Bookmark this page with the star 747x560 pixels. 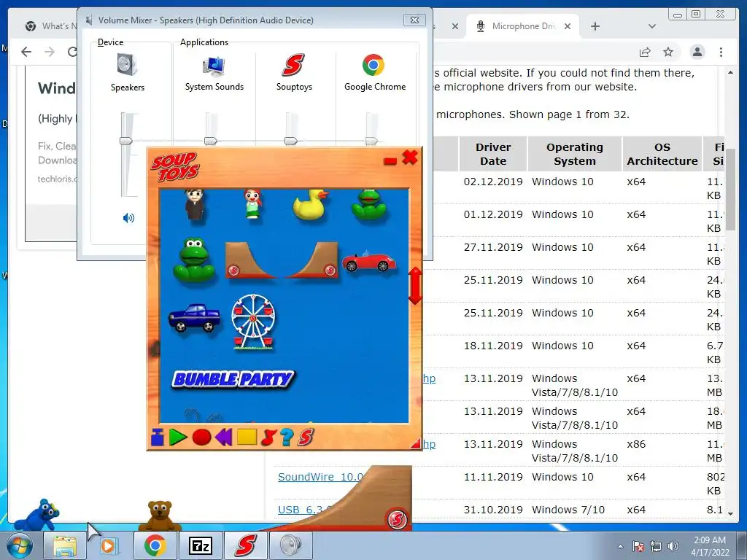pyautogui.click(x=668, y=52)
